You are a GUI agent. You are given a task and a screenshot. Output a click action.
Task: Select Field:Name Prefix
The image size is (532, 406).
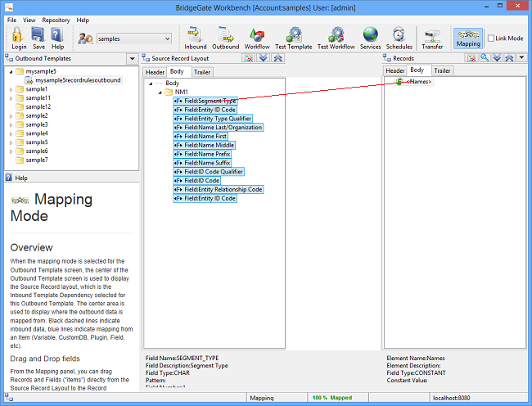click(x=202, y=154)
